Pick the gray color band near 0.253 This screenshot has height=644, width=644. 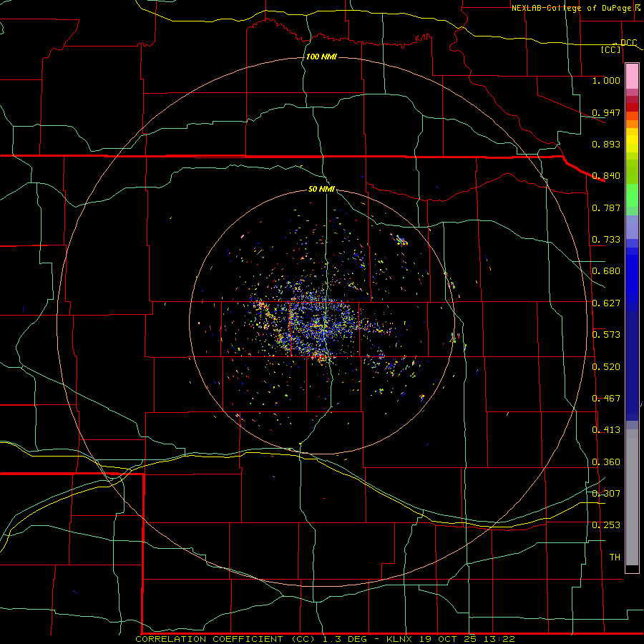[x=632, y=501]
